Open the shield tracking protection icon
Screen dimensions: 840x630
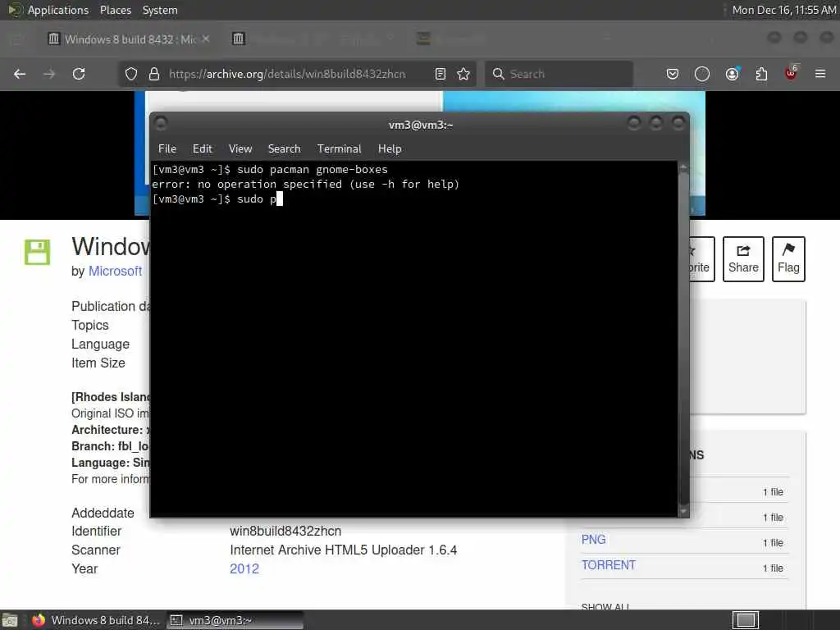click(131, 74)
